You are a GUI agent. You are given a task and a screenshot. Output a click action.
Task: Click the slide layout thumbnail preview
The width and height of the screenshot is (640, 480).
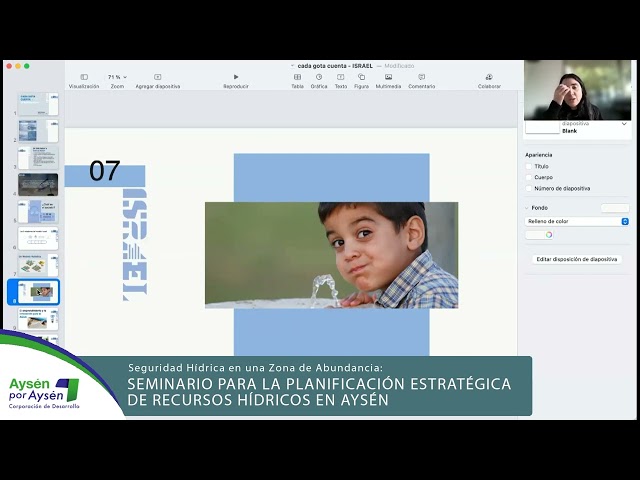pos(542,127)
